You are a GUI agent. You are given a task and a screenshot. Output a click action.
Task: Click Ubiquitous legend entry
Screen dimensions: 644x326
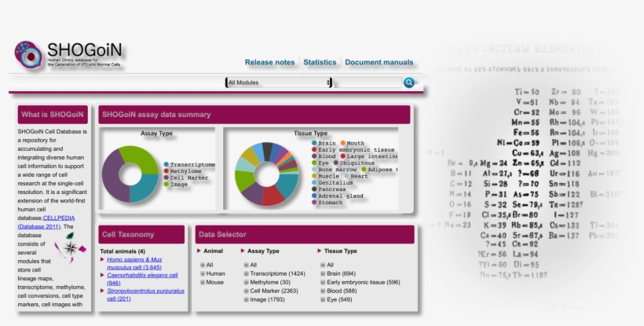[353, 163]
